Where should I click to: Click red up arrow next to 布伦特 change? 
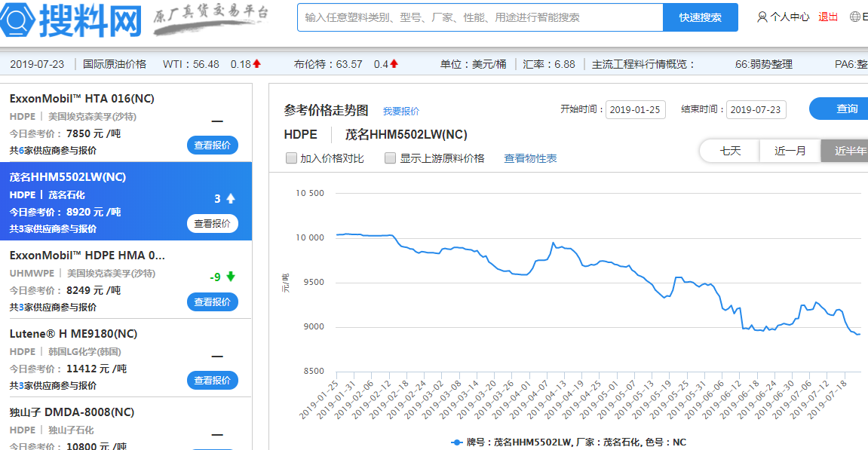click(x=394, y=64)
